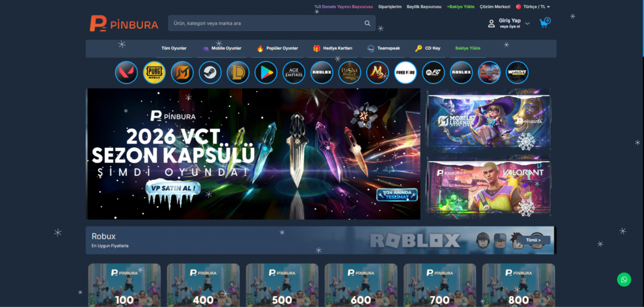Click the Giriş Yap login text
The height and width of the screenshot is (307, 644).
(x=510, y=20)
